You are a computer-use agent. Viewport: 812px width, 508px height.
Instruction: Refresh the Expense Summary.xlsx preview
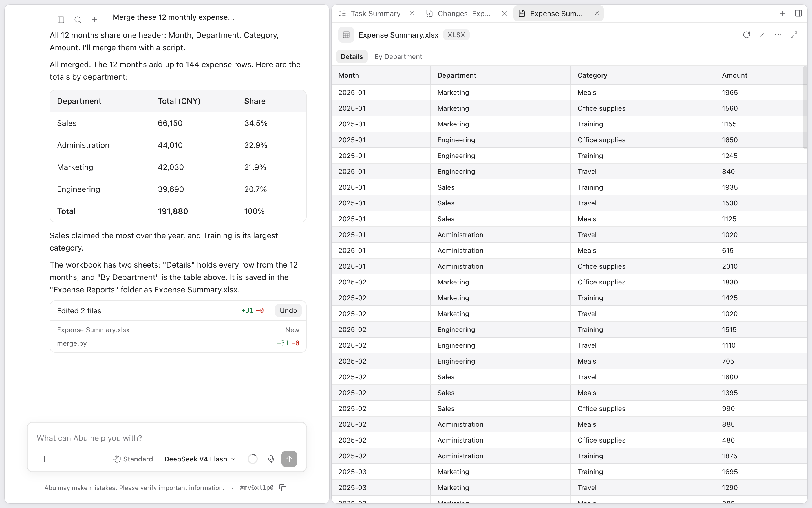click(x=746, y=35)
